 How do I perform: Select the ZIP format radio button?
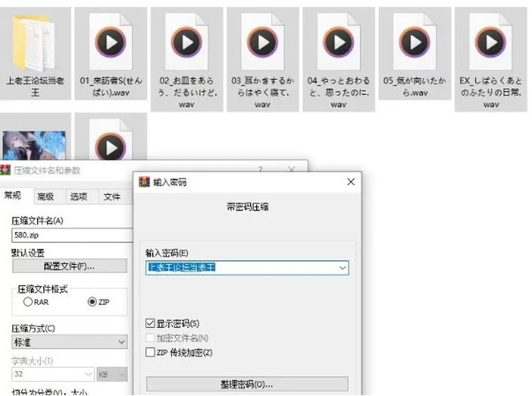tap(92, 302)
